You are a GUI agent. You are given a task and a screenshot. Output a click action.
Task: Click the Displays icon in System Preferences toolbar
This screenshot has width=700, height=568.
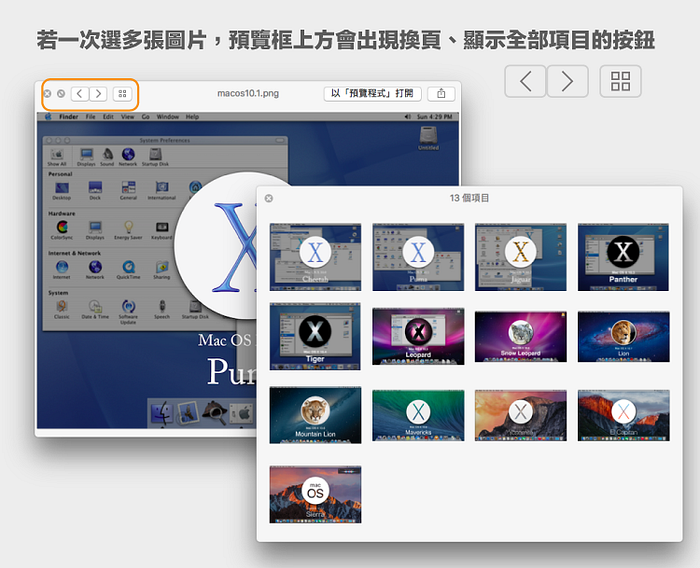coord(86,158)
